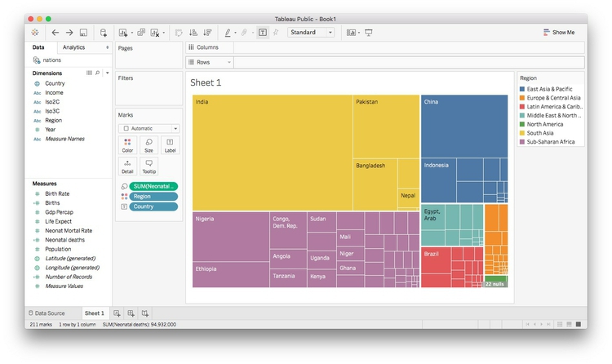Select the South Asia legend color swatch
The height and width of the screenshot is (364, 612).
coord(523,133)
